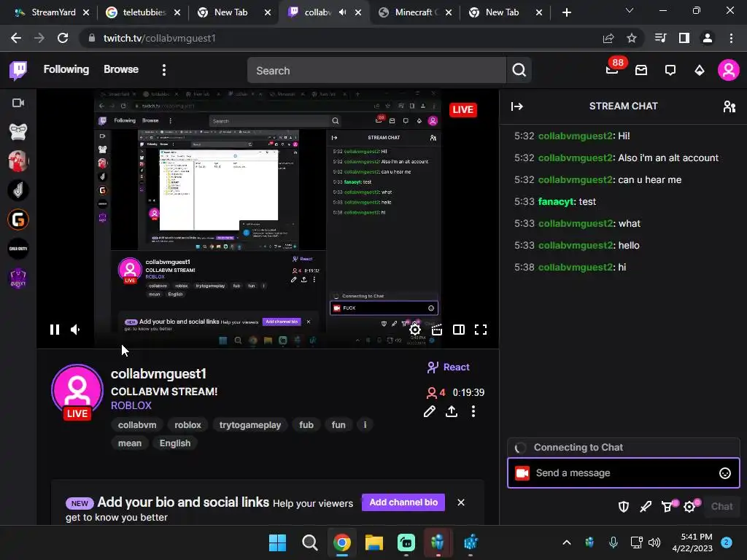Click the followed channels camera icon in sidebar
This screenshot has height=560, width=747.
pos(18,103)
